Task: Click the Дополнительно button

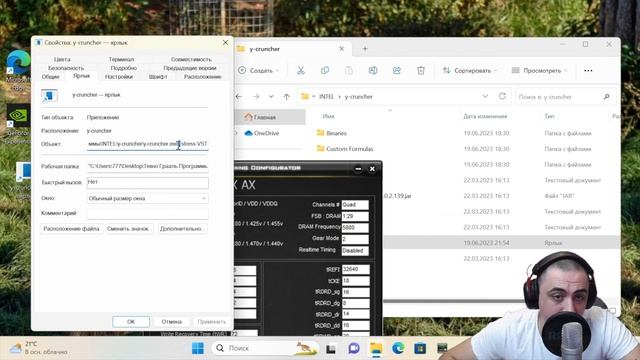Action: click(182, 229)
